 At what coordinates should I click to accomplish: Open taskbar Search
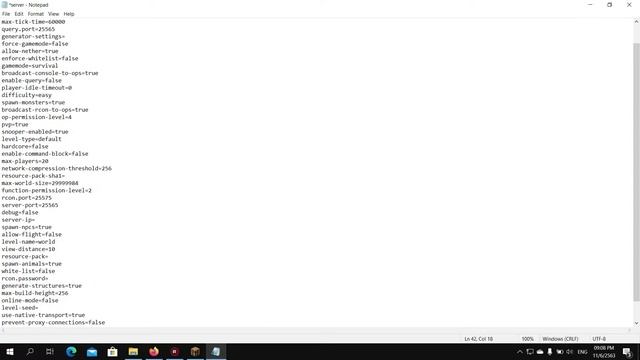pos(30,351)
